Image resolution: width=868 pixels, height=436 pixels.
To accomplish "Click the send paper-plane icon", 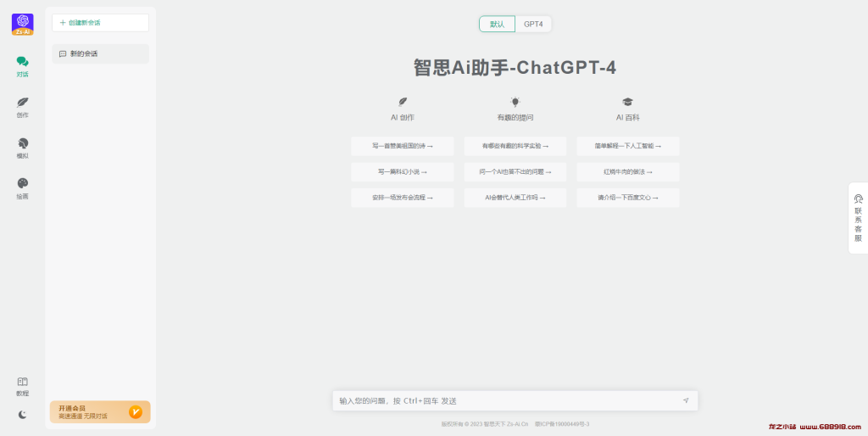I will [686, 400].
